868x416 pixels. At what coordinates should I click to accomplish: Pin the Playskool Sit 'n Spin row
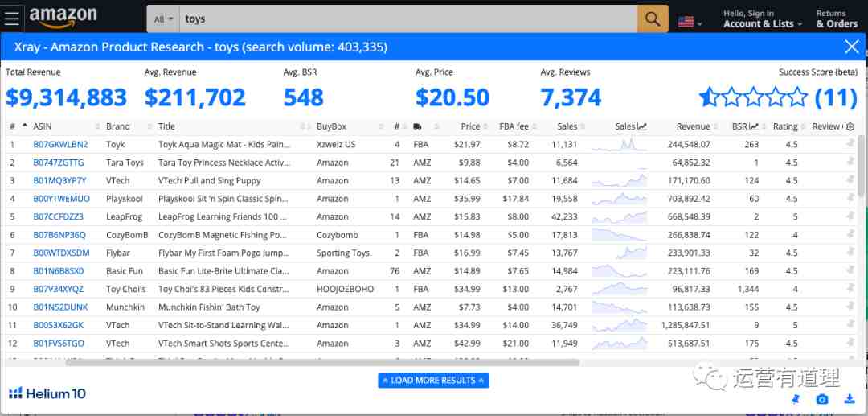pos(850,198)
